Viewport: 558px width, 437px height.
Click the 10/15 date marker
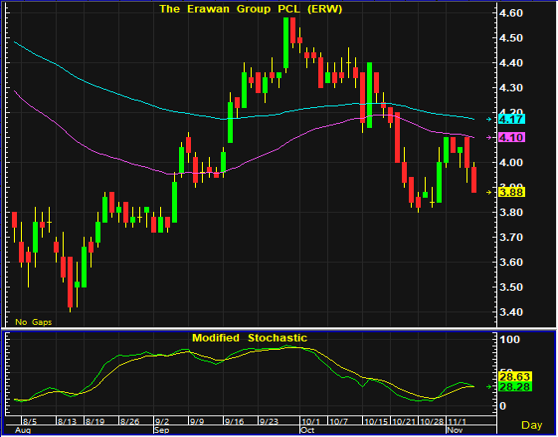376,422
